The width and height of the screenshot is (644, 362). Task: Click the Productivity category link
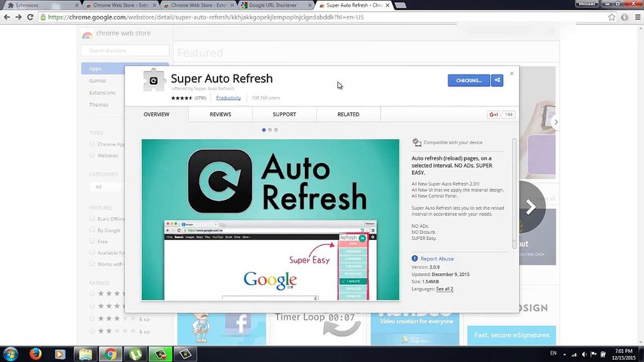pyautogui.click(x=228, y=98)
